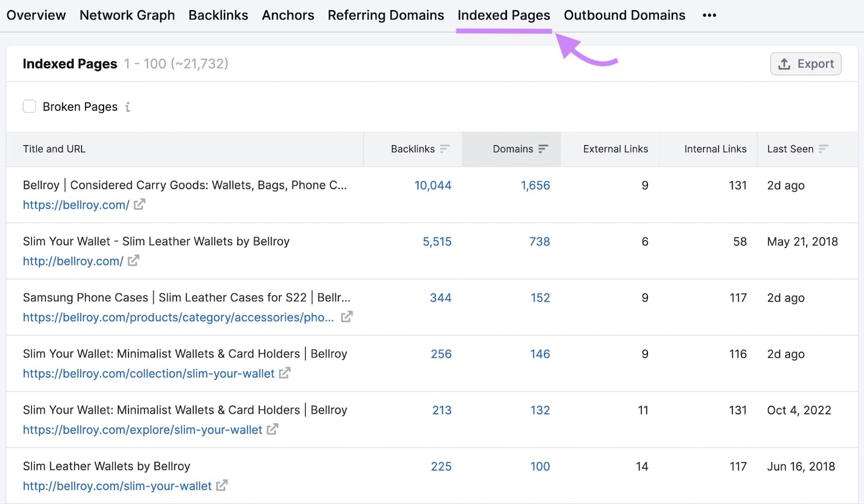This screenshot has height=504, width=864.
Task: Click the 1,656 domains count link
Action: point(535,185)
